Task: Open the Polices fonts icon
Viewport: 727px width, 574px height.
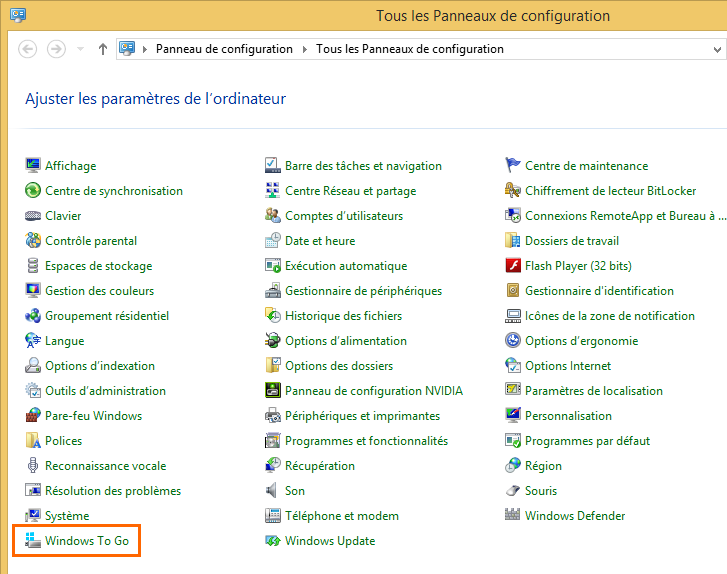Action: (x=33, y=440)
